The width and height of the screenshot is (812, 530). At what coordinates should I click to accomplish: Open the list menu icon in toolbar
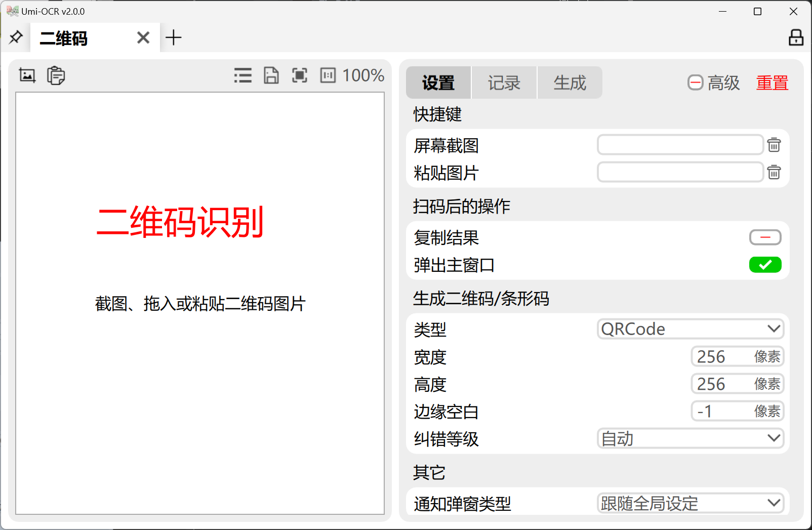tap(243, 76)
